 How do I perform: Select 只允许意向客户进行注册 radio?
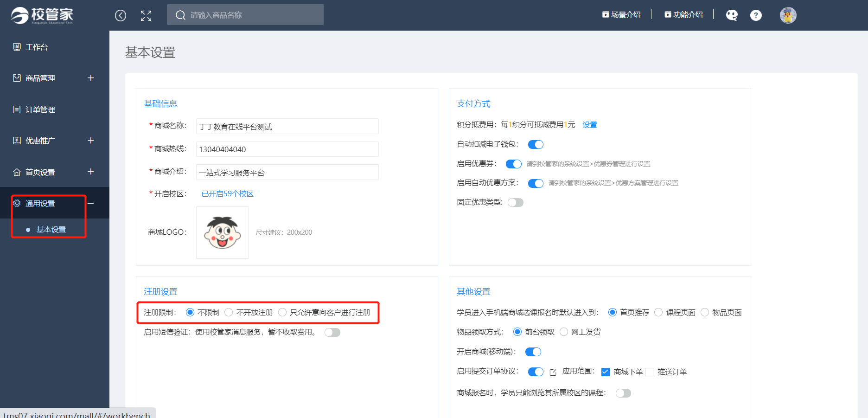(282, 312)
